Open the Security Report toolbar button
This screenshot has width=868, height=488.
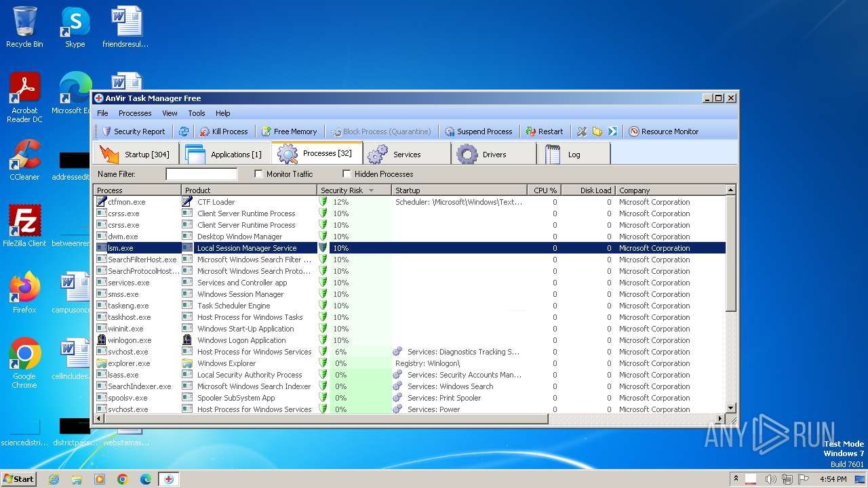point(134,131)
